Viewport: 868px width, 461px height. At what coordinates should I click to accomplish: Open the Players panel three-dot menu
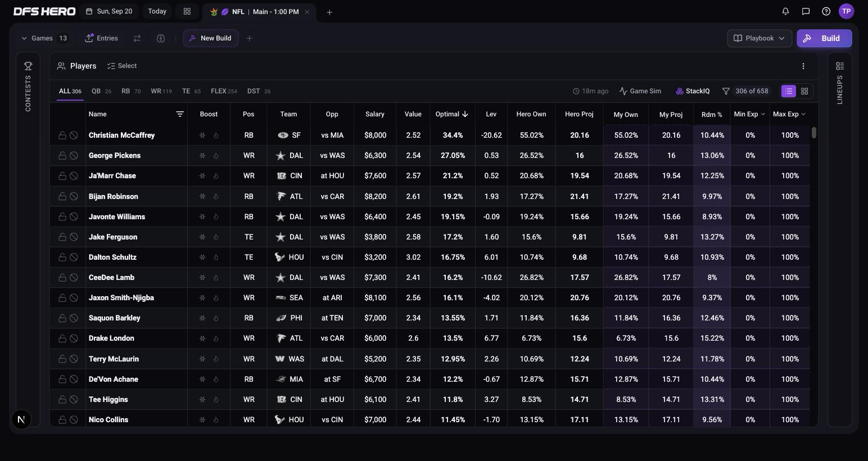[803, 66]
